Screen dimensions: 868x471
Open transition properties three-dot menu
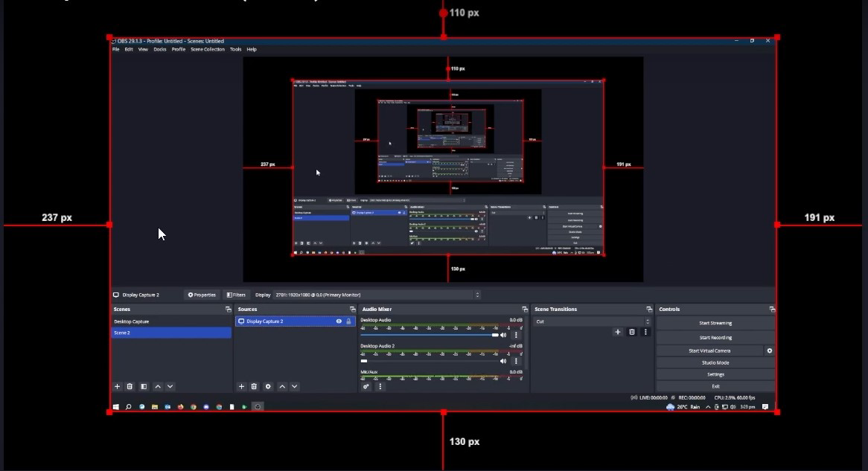(645, 332)
